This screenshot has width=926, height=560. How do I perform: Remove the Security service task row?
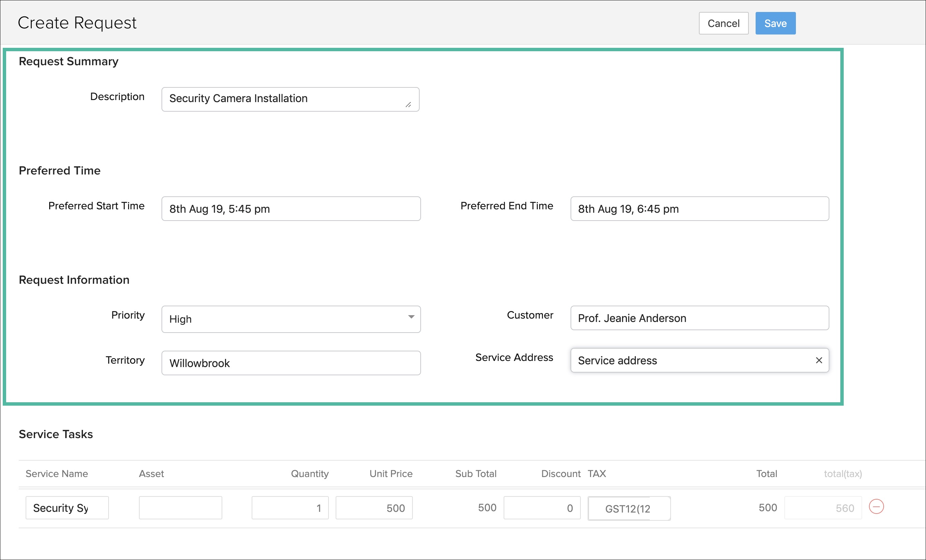tap(876, 507)
